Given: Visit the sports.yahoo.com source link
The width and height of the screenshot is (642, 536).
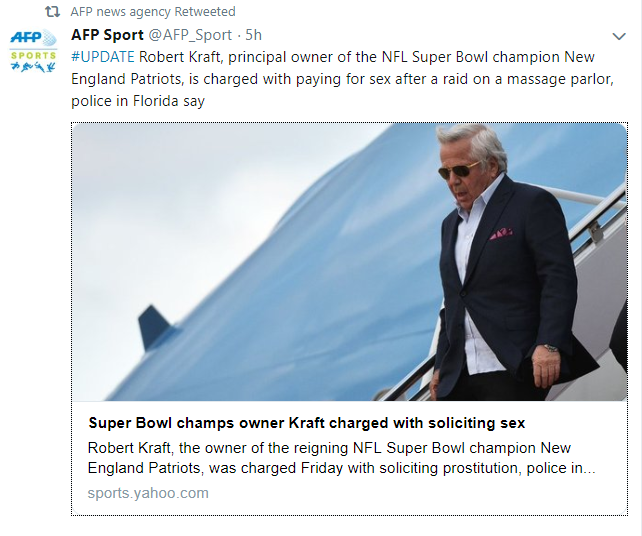Looking at the screenshot, I should click(x=148, y=493).
